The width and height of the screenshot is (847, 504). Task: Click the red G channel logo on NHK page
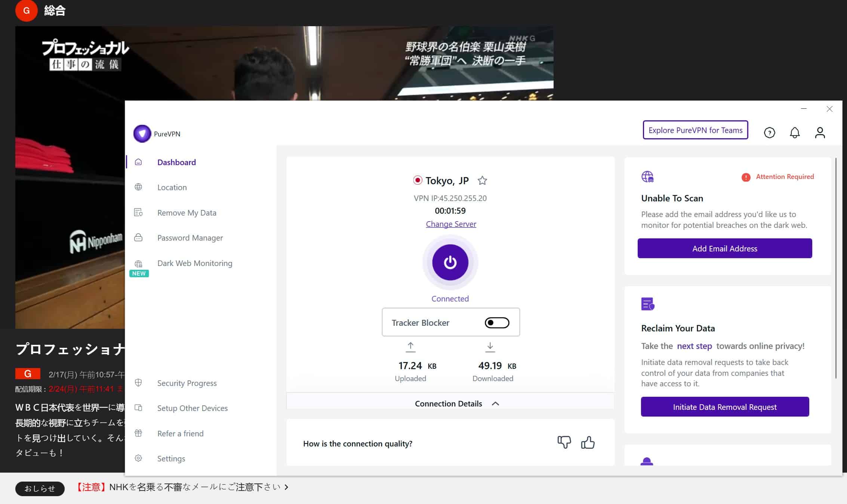coord(26,10)
